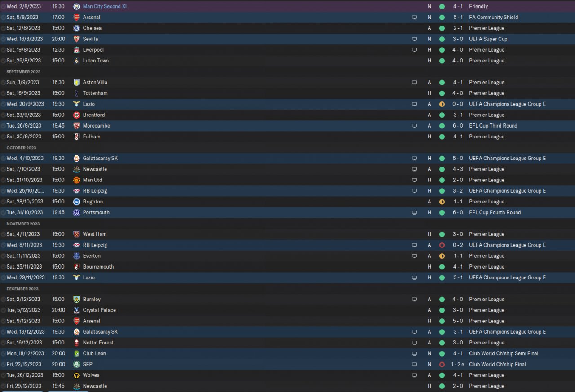Click the West Ham club crest

point(76,234)
